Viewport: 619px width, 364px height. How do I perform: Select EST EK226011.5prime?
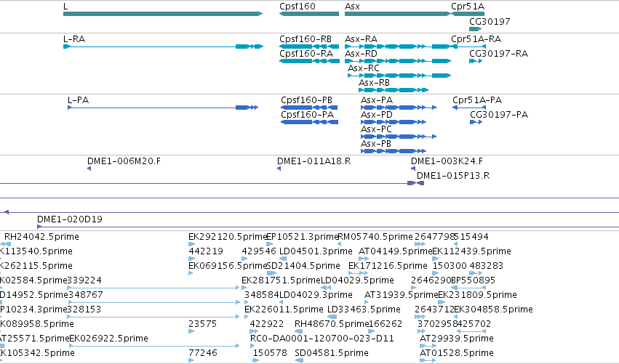click(284, 310)
